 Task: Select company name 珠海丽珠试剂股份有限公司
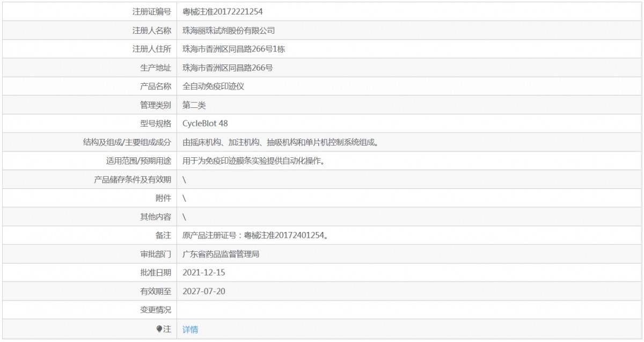tap(229, 30)
